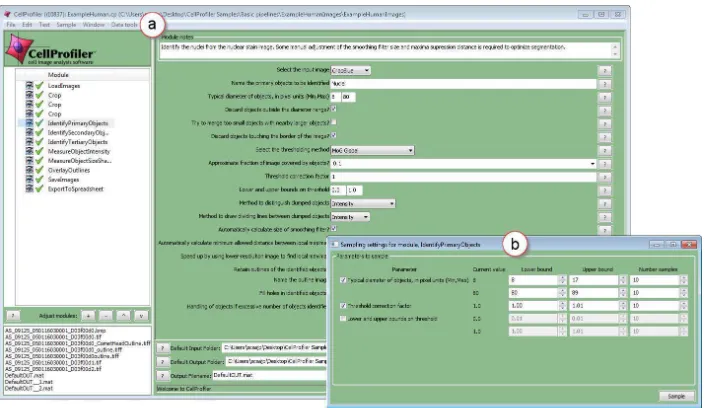Open the thresholding method dropdown showing MoG Global
706x408 pixels.
(x=372, y=150)
